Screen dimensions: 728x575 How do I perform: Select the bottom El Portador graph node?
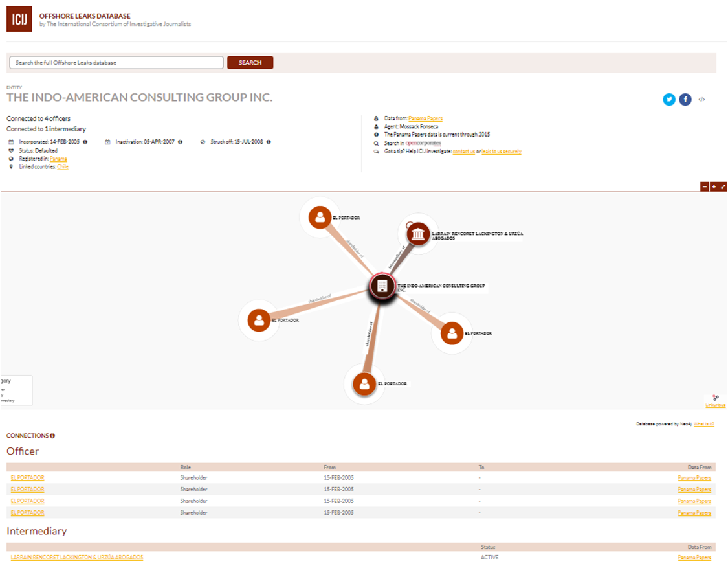tap(364, 384)
